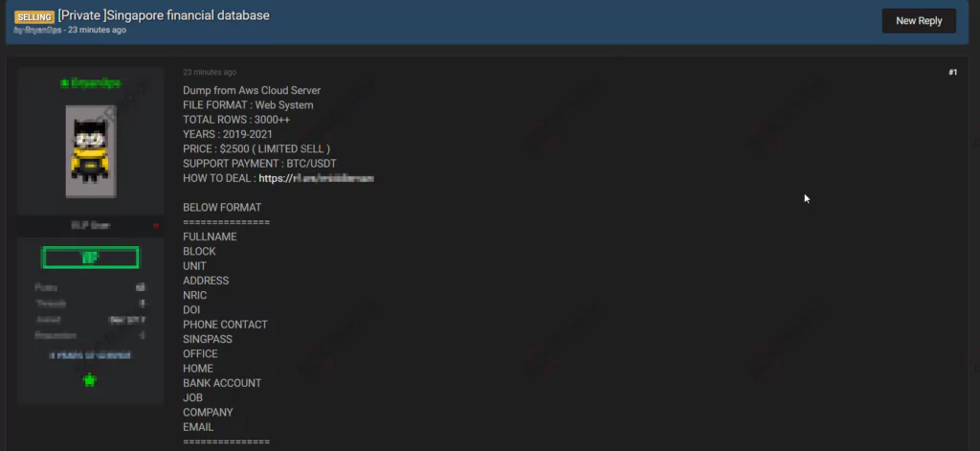Open the Singapore financial database thread title

coord(164,15)
